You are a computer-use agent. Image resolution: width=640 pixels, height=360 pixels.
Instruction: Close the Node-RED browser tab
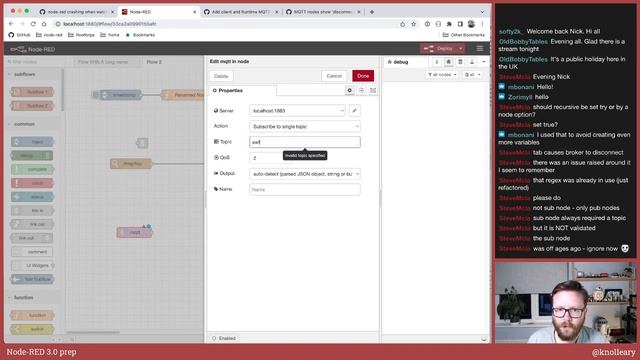[x=194, y=12]
